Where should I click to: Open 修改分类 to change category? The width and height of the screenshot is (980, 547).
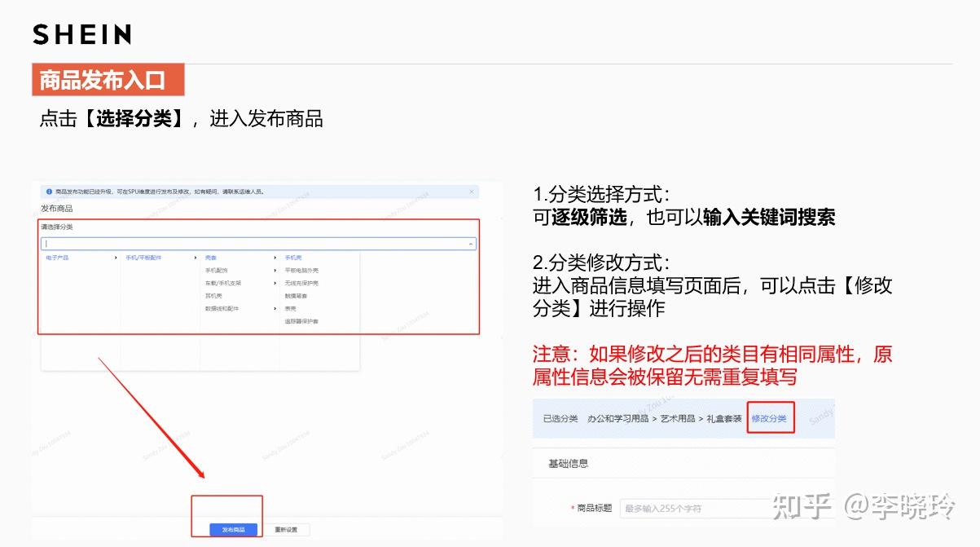(x=770, y=417)
